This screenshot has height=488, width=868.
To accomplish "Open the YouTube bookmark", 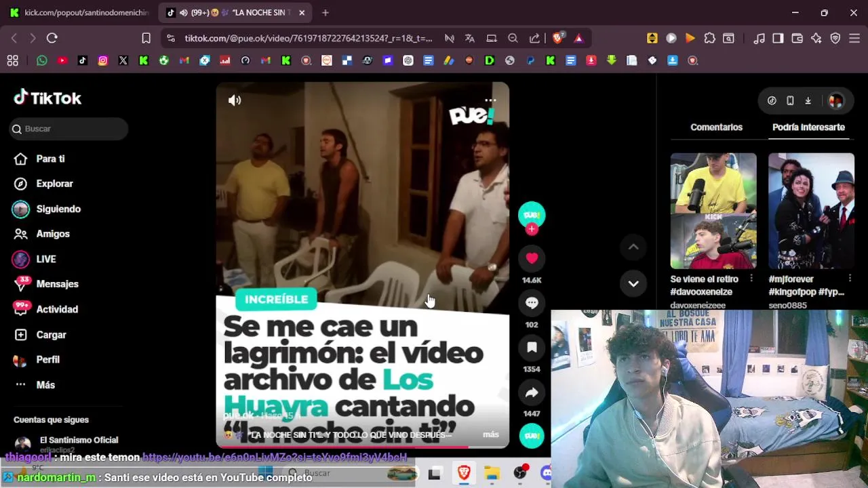I will [62, 60].
